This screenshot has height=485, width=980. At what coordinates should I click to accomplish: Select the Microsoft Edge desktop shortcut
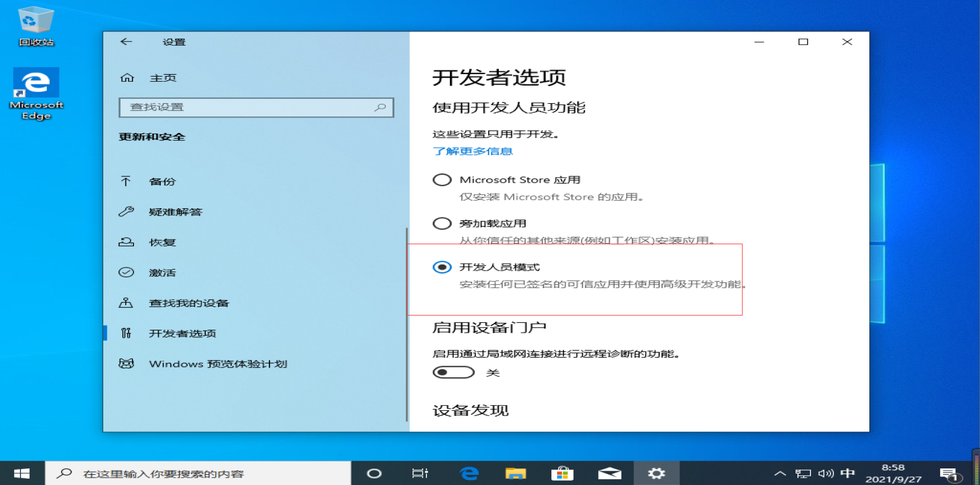point(36,94)
